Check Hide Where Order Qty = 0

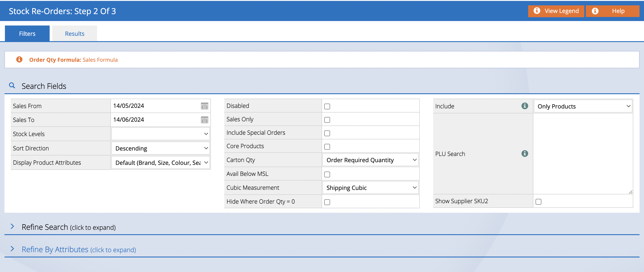coord(327,202)
